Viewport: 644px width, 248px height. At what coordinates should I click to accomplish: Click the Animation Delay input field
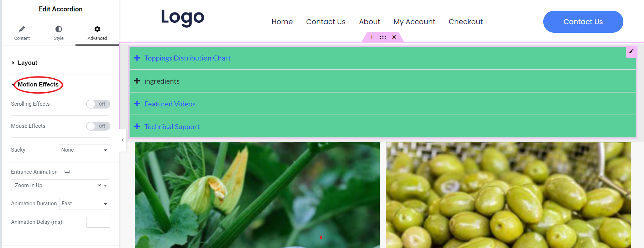tap(98, 222)
